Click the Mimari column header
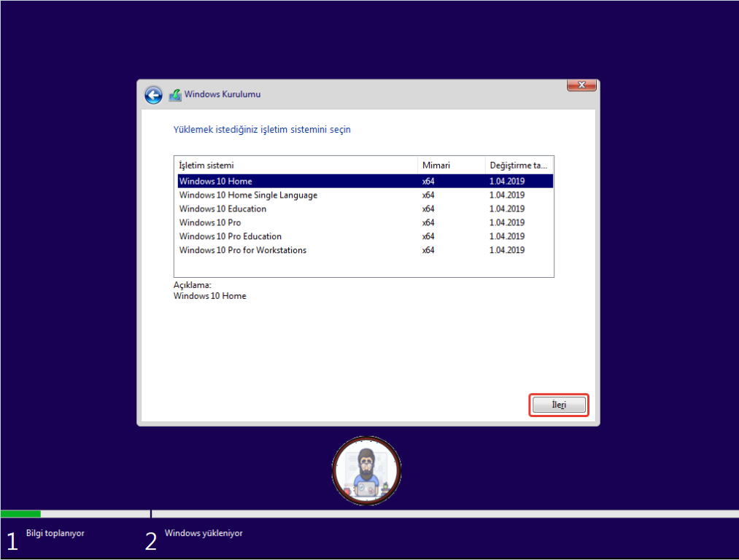This screenshot has height=560, width=739. (451, 166)
